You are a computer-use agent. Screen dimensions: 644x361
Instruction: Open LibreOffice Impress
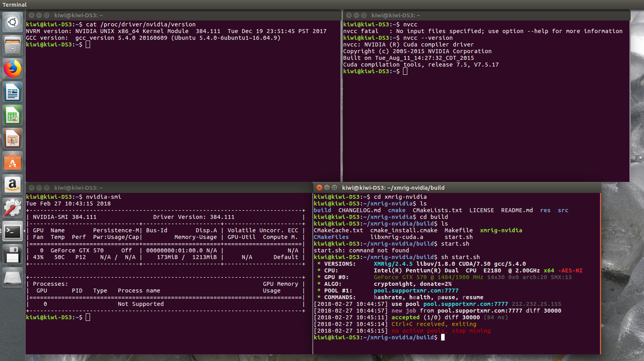pos(13,139)
